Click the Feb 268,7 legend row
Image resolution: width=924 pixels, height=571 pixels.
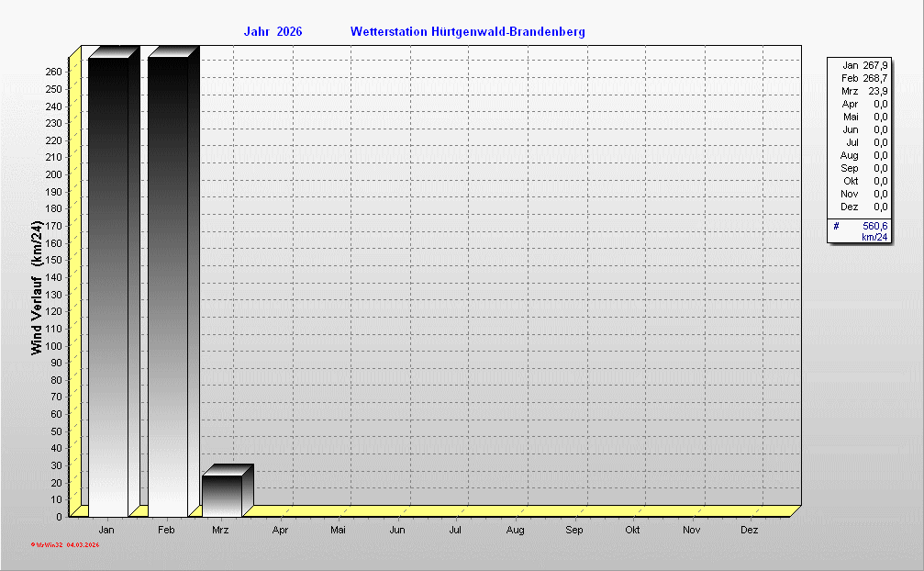(863, 78)
